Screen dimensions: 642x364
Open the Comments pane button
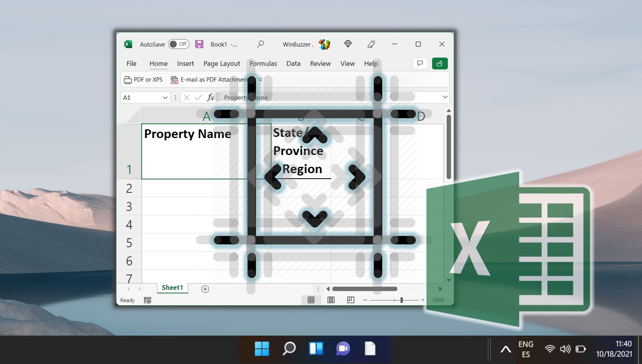coord(420,63)
